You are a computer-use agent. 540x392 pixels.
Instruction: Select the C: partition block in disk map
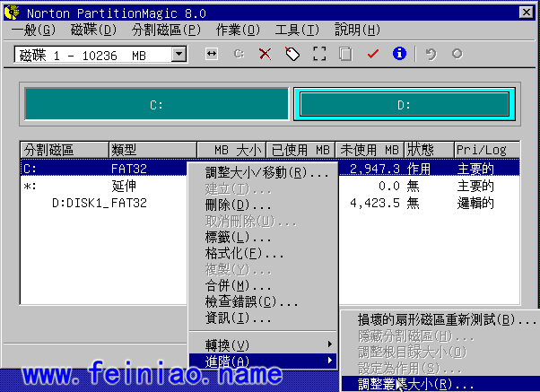point(157,104)
